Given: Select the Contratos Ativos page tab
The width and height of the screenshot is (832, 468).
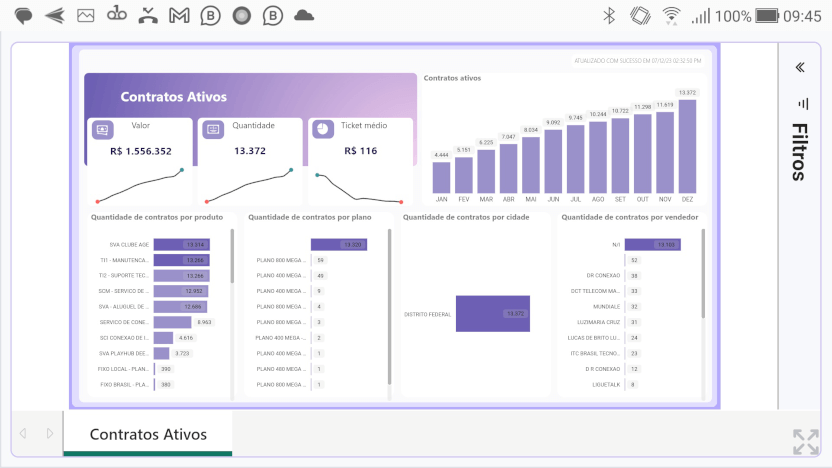Looking at the screenshot, I should [148, 435].
